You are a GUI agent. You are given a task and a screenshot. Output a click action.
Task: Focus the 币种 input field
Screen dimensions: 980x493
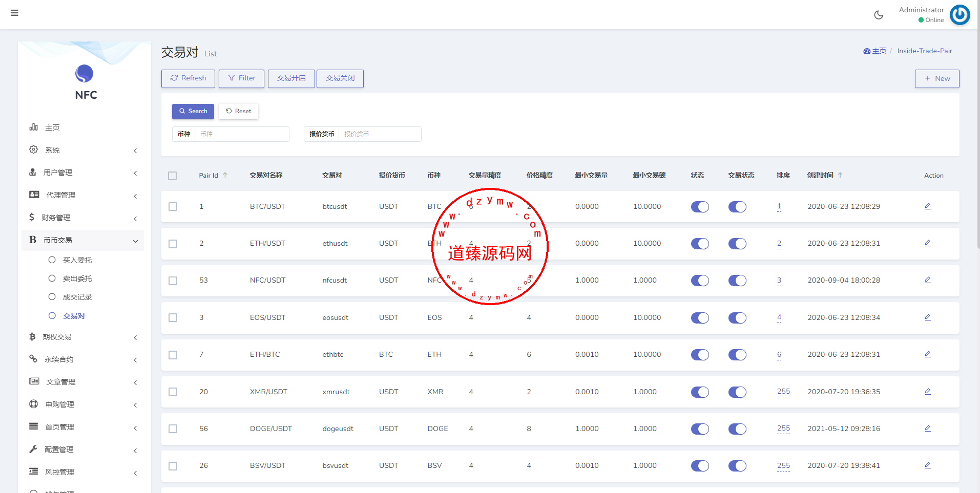(242, 134)
